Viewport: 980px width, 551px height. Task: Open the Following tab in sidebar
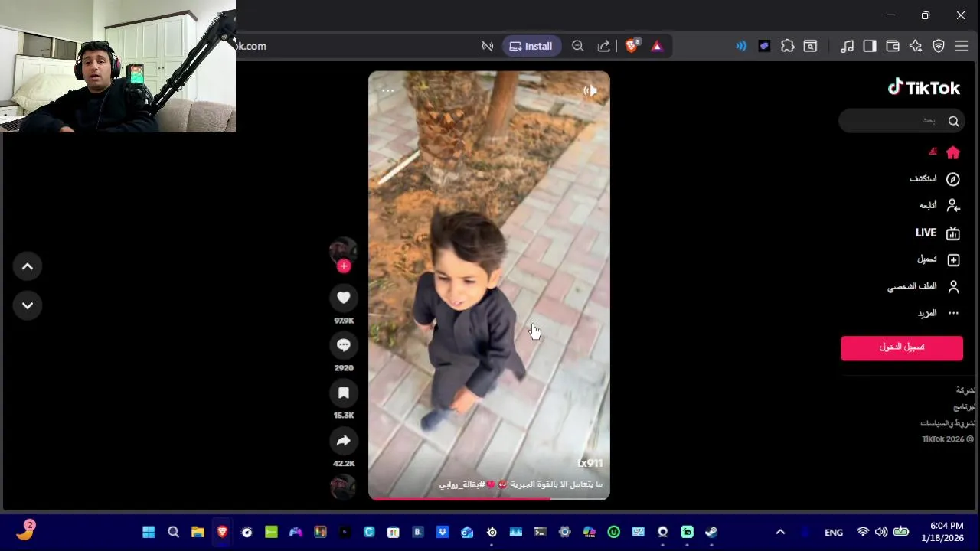[939, 205]
